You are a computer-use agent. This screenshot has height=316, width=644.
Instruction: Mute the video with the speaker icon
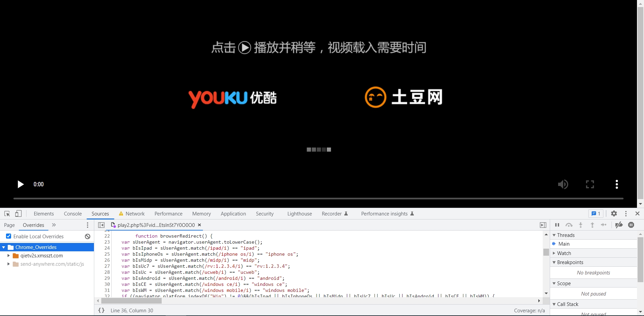point(563,184)
